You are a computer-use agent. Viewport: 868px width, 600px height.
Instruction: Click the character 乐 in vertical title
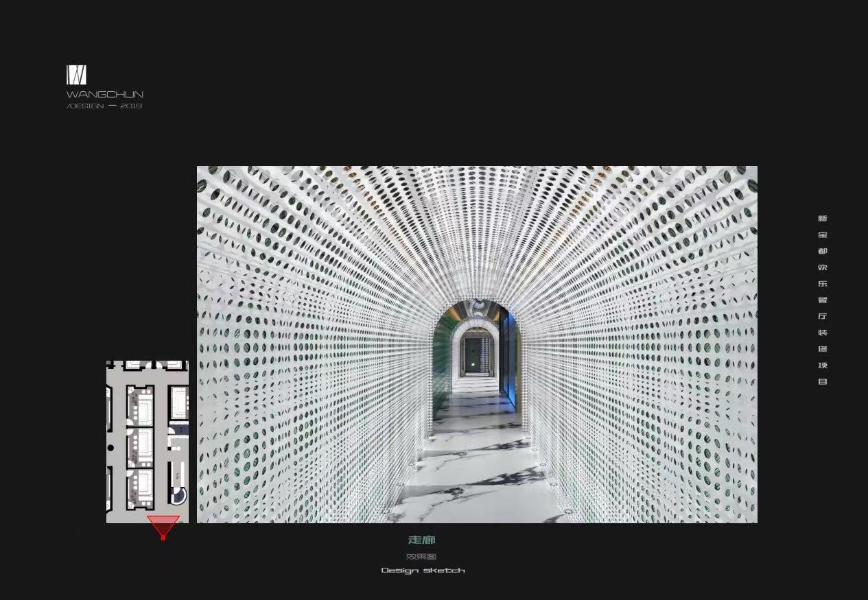coord(822,284)
